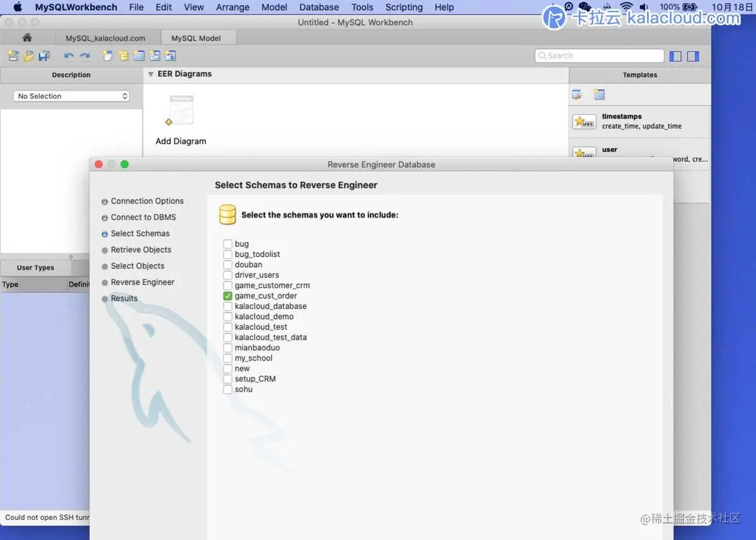Check the kalacloud_test schema checkbox
Screen dimensions: 756x540
[x=227, y=327]
